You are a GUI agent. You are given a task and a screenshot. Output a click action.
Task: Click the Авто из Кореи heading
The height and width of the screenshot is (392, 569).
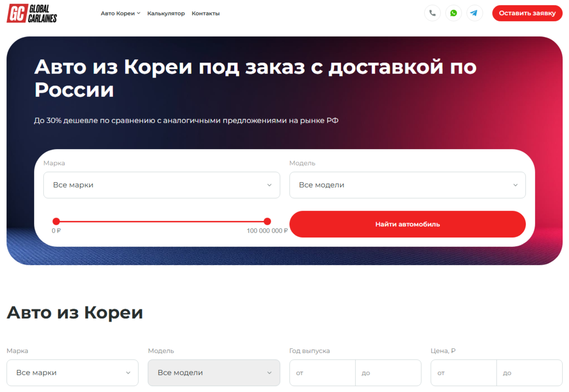click(x=75, y=312)
